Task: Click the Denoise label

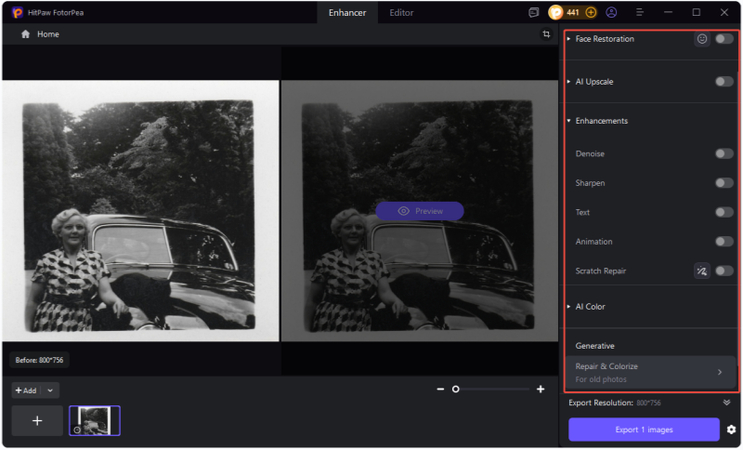Action: 589,153
